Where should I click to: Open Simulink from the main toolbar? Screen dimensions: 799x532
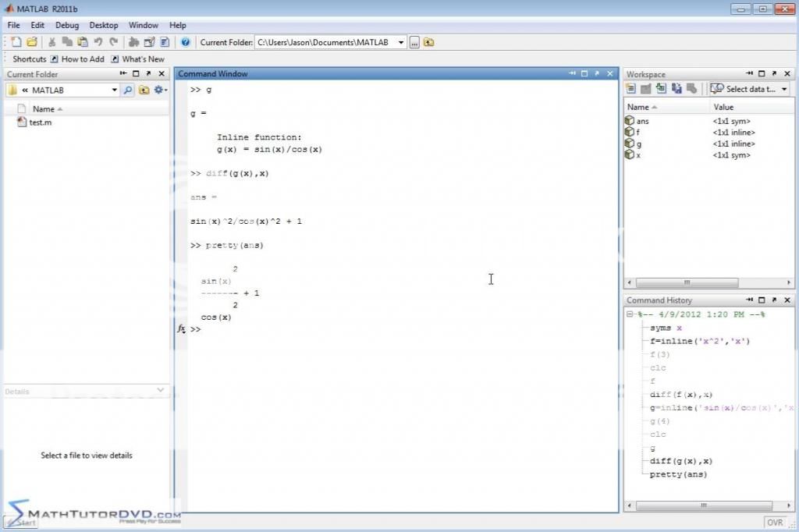coord(133,42)
